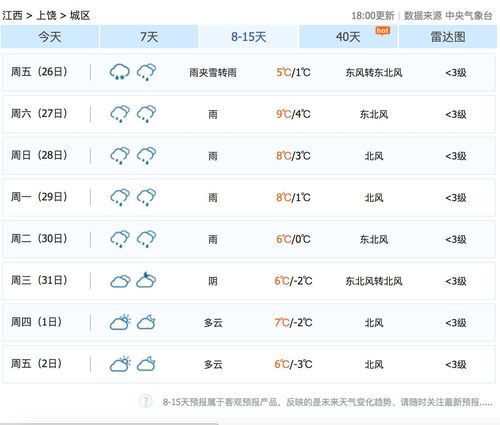Click the daytime partly cloudy icon for 周四 1日
This screenshot has height=425, width=500.
(120, 322)
